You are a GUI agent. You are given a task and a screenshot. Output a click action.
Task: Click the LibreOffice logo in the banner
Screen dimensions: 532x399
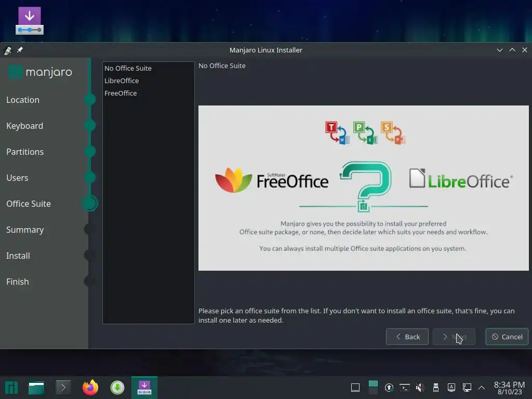click(461, 179)
